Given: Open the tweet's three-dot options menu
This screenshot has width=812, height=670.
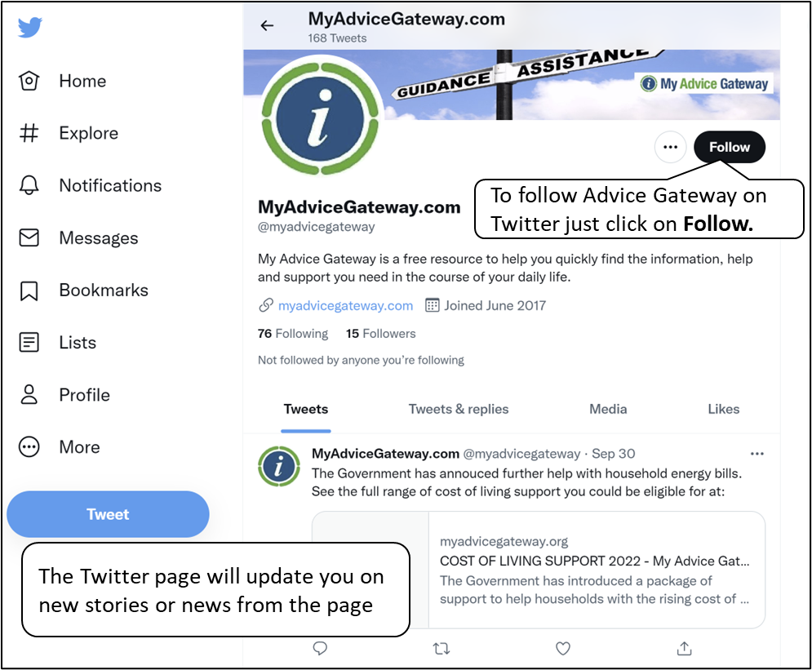Looking at the screenshot, I should coord(757,454).
